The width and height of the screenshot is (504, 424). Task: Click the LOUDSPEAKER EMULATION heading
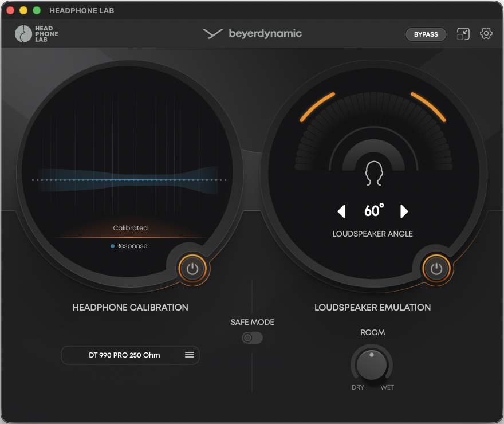point(372,307)
